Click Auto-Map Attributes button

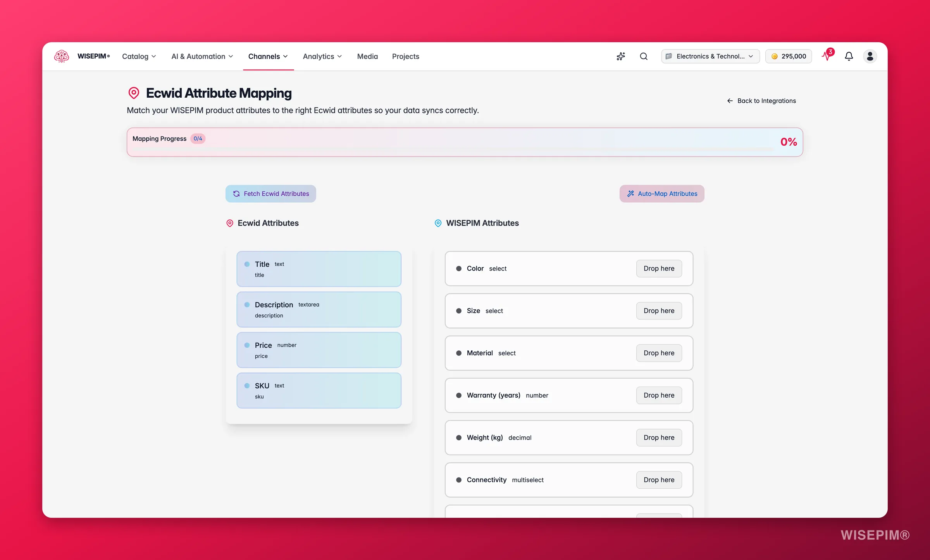(662, 194)
